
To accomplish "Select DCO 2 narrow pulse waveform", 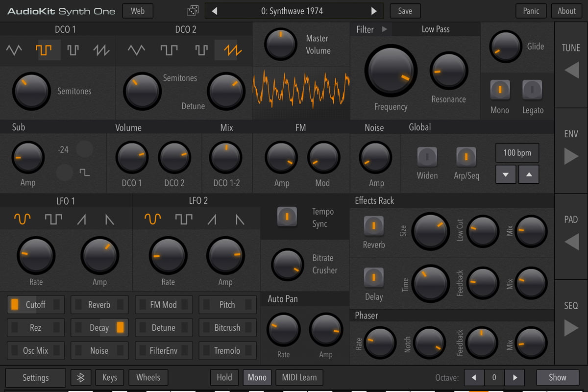I will click(201, 50).
